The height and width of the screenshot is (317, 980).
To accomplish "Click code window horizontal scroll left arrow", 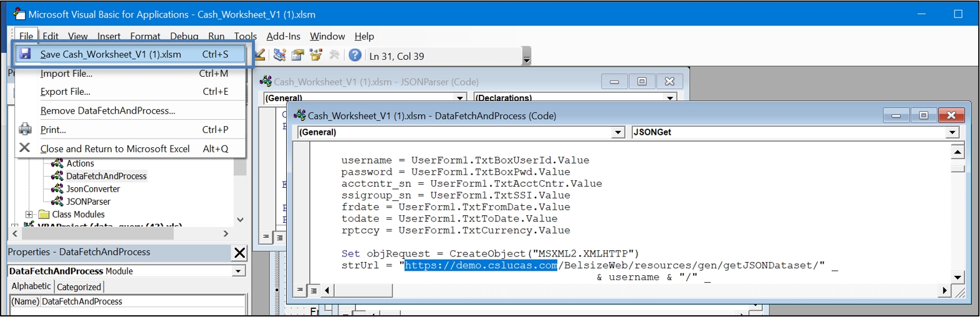I will coord(327,290).
